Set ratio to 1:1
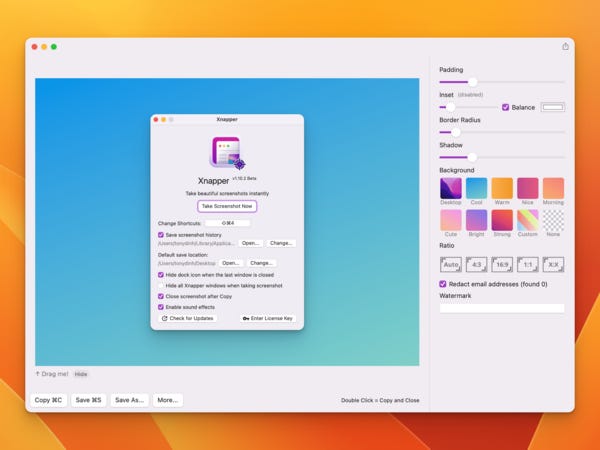The height and width of the screenshot is (450, 600). pos(528,264)
